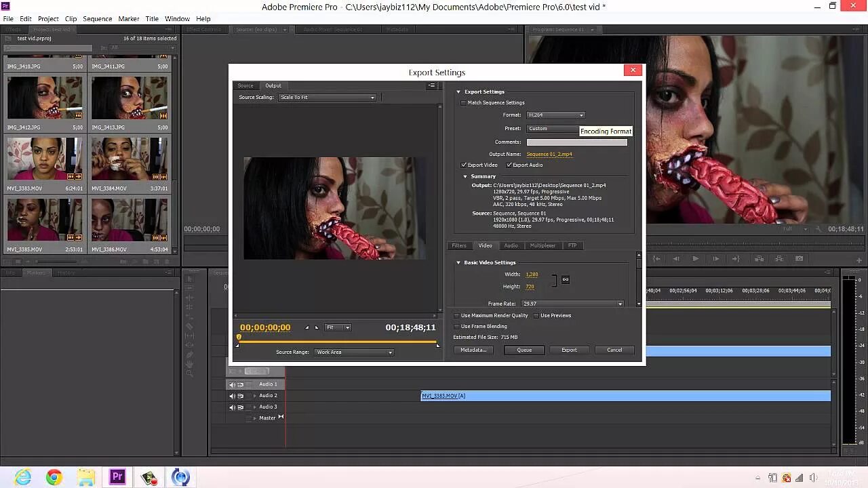Open the Format H.264 dropdown

[x=556, y=115]
